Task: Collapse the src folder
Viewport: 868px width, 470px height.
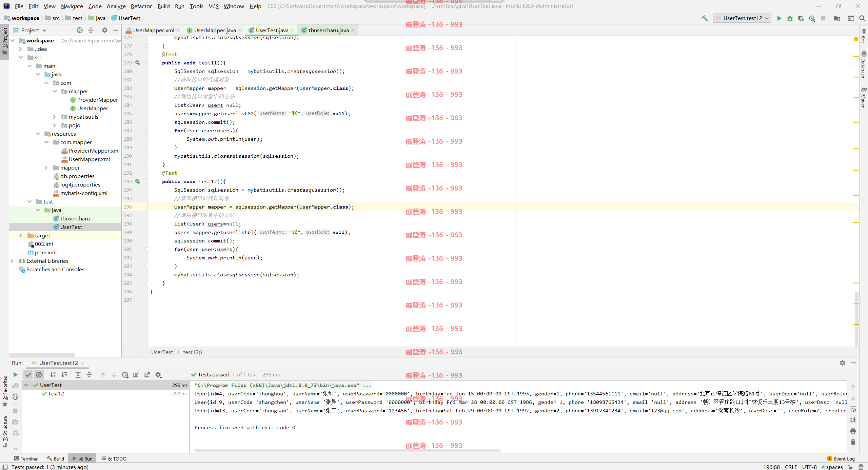Action: coord(21,57)
